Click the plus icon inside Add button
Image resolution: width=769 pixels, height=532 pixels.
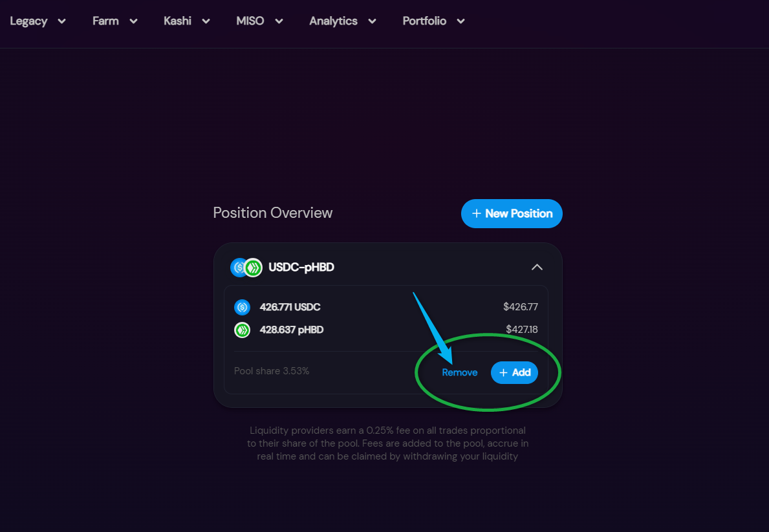[503, 372]
